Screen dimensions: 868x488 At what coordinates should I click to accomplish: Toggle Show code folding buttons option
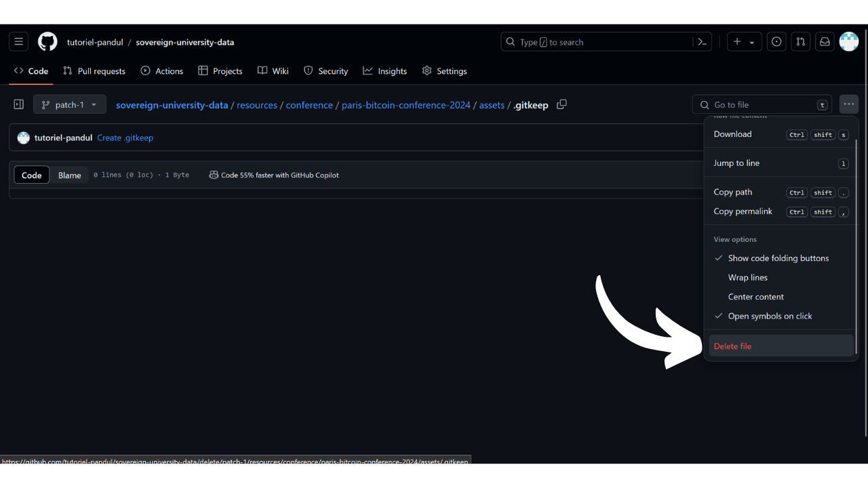778,258
